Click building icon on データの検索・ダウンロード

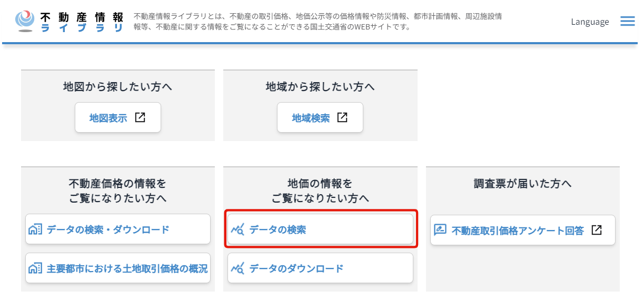tap(35, 229)
